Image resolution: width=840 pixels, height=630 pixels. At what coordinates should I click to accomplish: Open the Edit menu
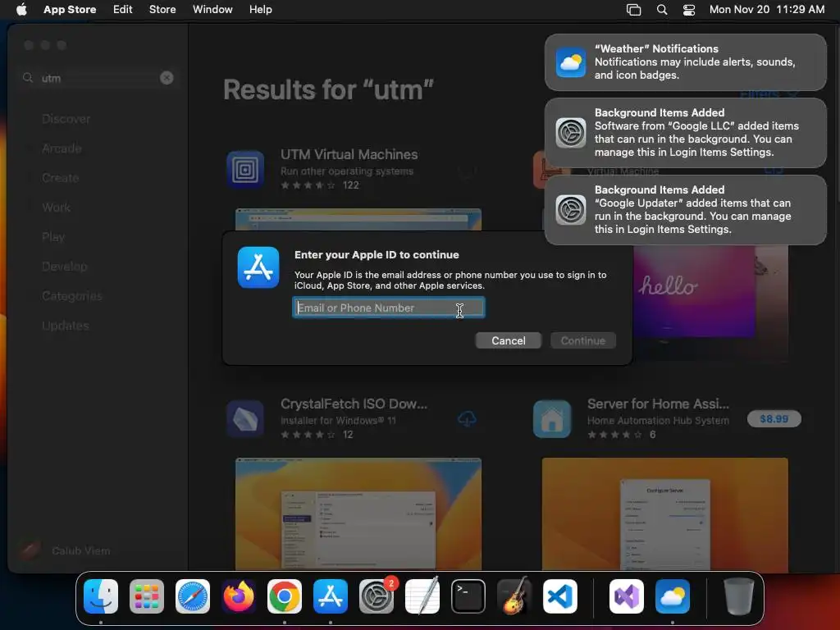(x=123, y=9)
